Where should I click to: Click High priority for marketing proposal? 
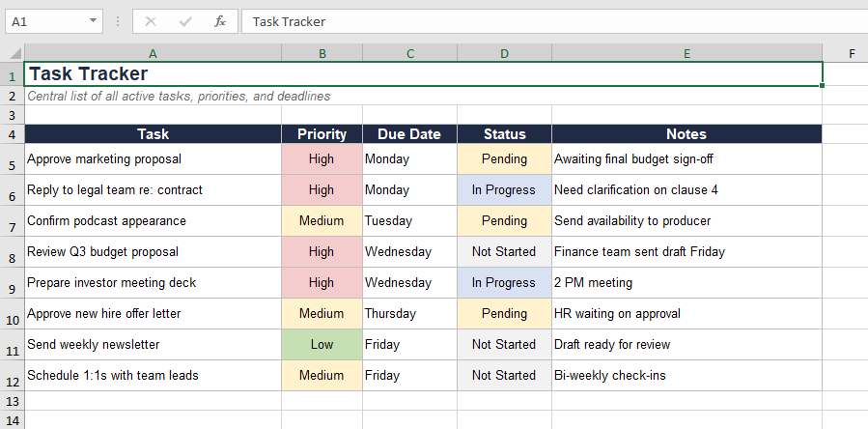coord(322,159)
